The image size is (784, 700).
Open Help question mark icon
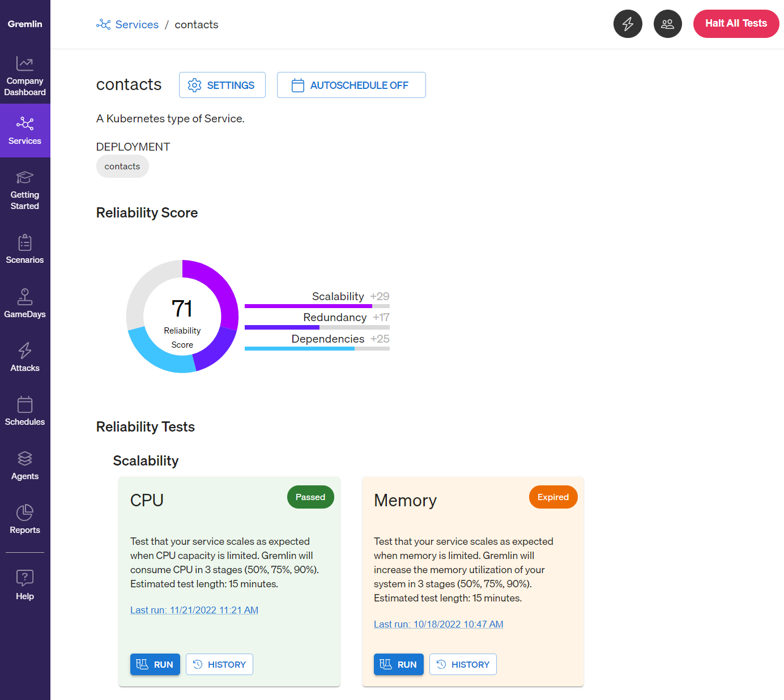point(25,578)
